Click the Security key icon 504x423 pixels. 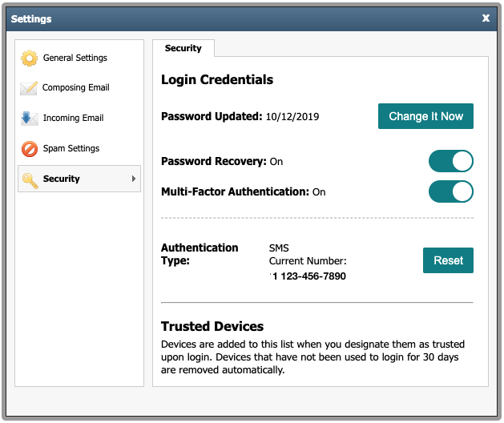point(30,180)
